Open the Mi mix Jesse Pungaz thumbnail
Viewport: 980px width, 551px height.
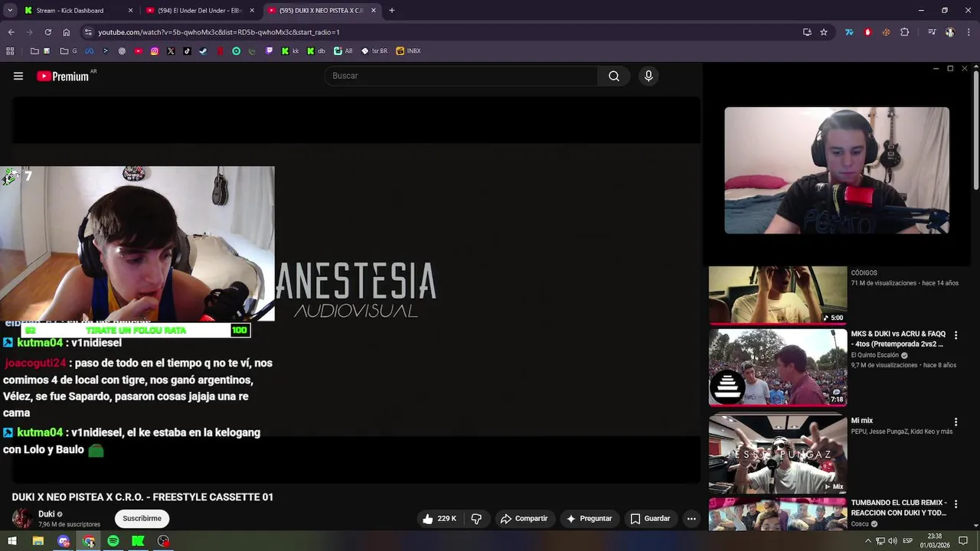click(777, 454)
